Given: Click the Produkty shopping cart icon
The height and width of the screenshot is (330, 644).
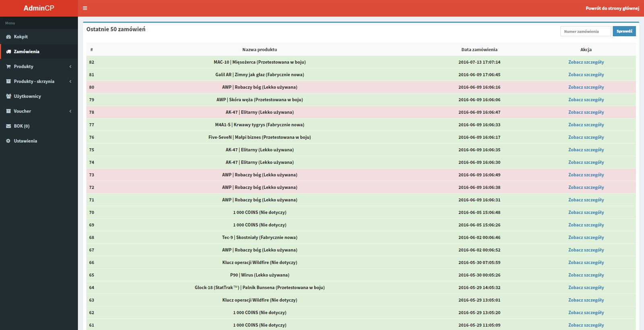Looking at the screenshot, I should (x=8, y=66).
